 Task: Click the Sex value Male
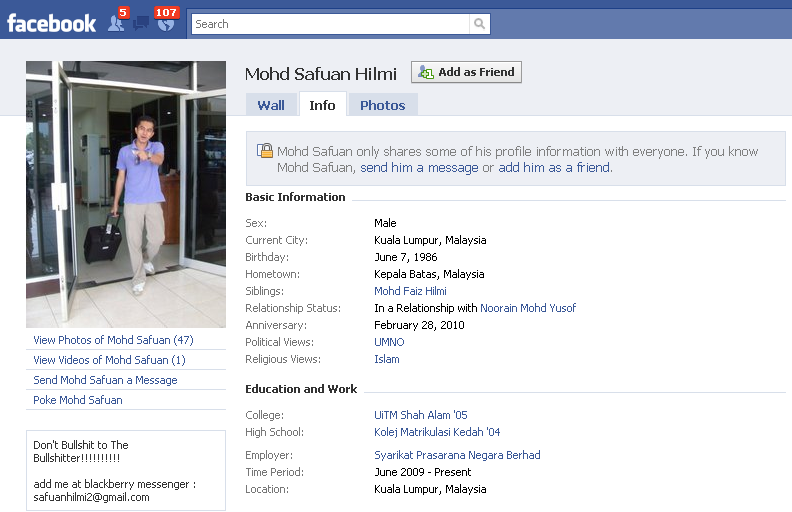click(x=385, y=223)
